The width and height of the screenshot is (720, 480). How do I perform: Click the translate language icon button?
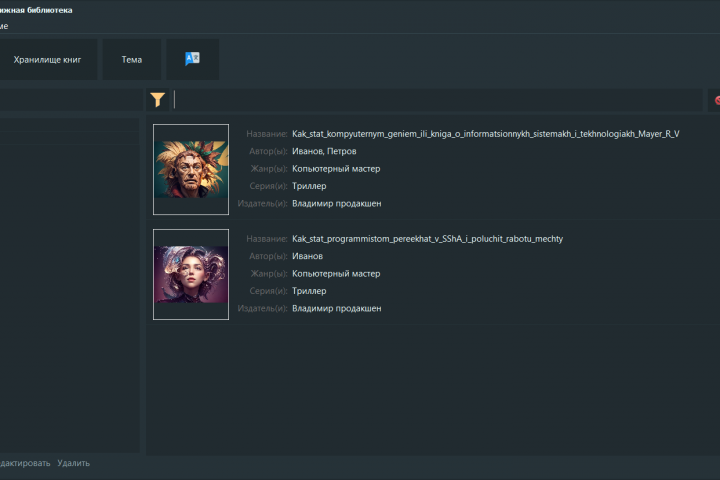pyautogui.click(x=193, y=59)
